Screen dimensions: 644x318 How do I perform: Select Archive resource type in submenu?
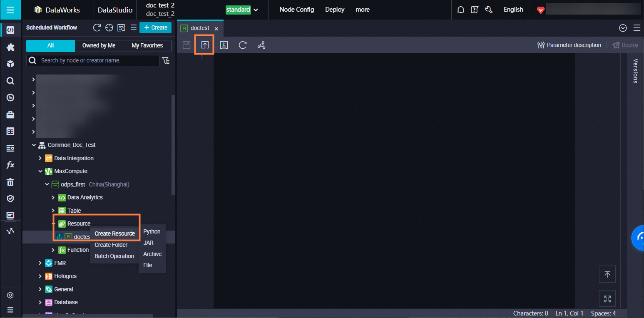point(152,254)
